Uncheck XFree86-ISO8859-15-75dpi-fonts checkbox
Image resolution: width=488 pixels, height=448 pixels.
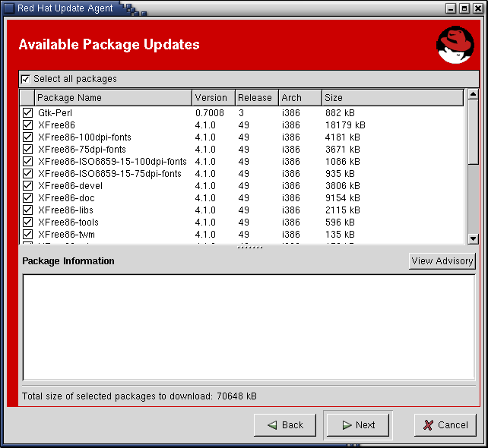[27, 173]
